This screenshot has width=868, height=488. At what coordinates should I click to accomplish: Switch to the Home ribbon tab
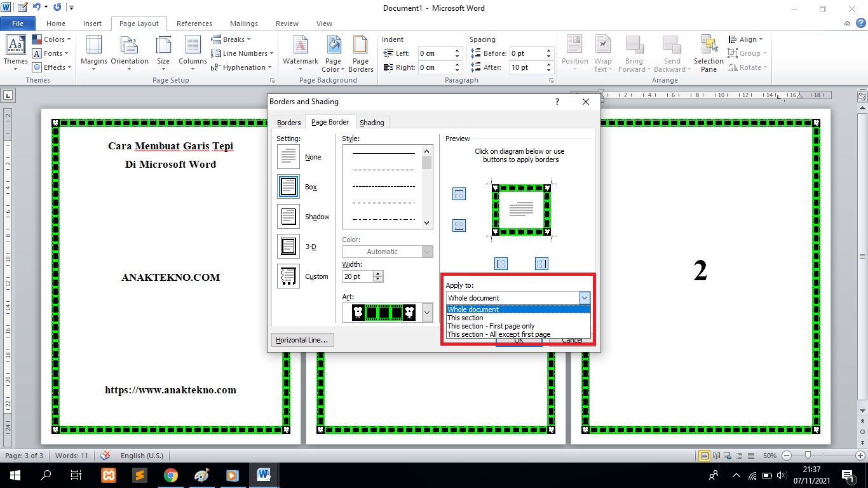[x=56, y=24]
